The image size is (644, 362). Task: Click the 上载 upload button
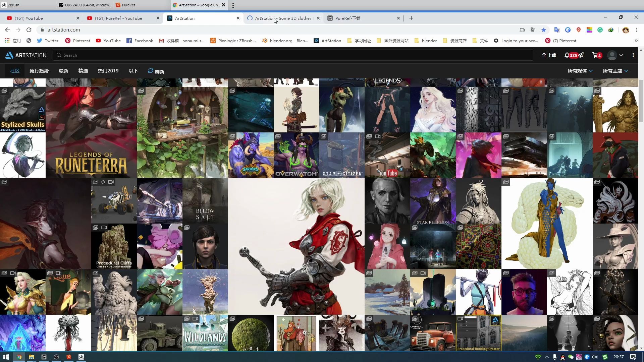pyautogui.click(x=548, y=55)
